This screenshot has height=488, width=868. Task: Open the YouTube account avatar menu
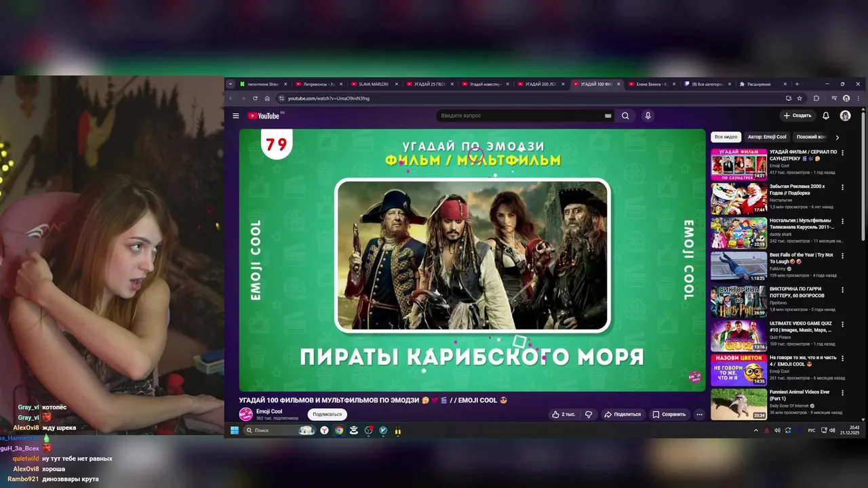tap(845, 116)
